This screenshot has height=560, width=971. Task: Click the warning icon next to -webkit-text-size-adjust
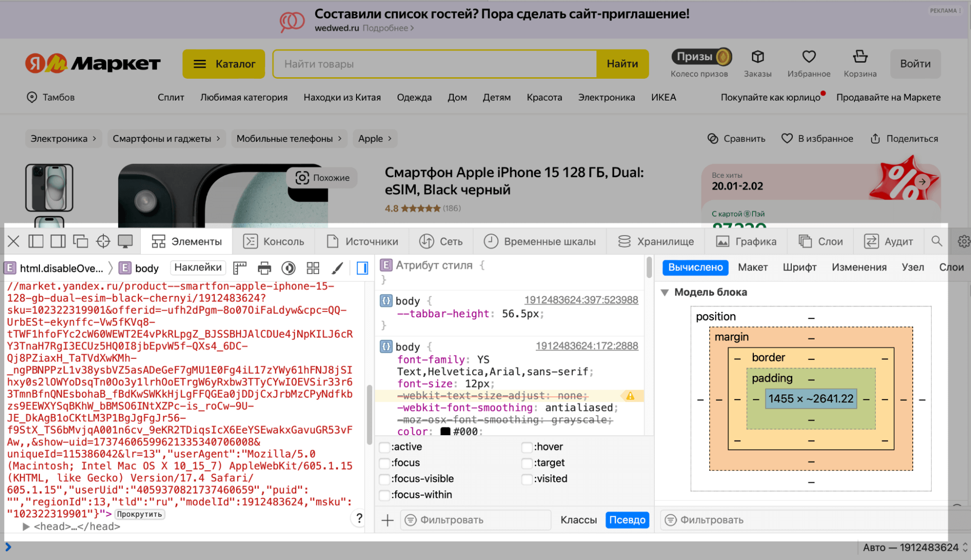(x=630, y=396)
